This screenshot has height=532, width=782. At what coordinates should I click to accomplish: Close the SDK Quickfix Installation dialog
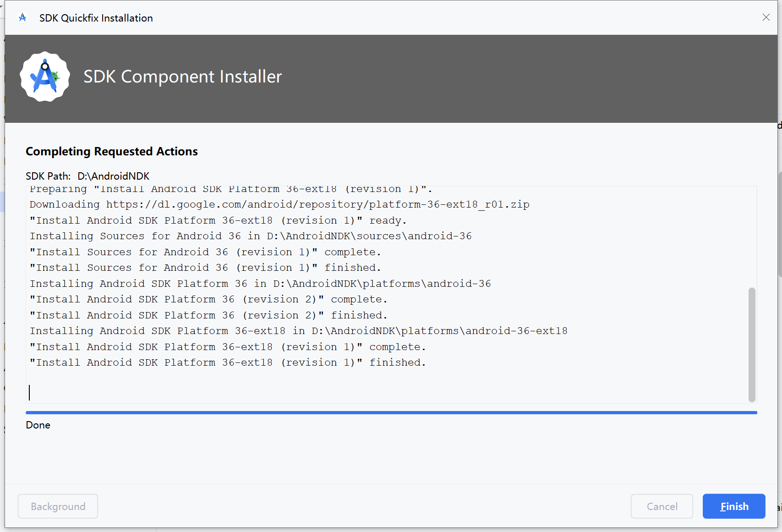click(x=766, y=17)
